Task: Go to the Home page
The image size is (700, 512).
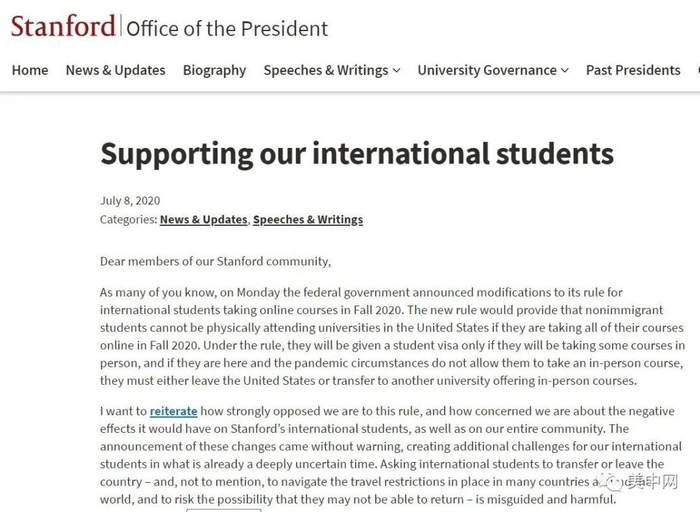Action: coord(30,70)
